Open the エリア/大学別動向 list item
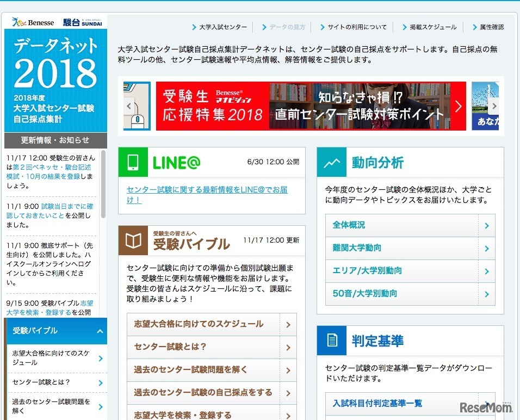This screenshot has width=520, height=420. (410, 271)
